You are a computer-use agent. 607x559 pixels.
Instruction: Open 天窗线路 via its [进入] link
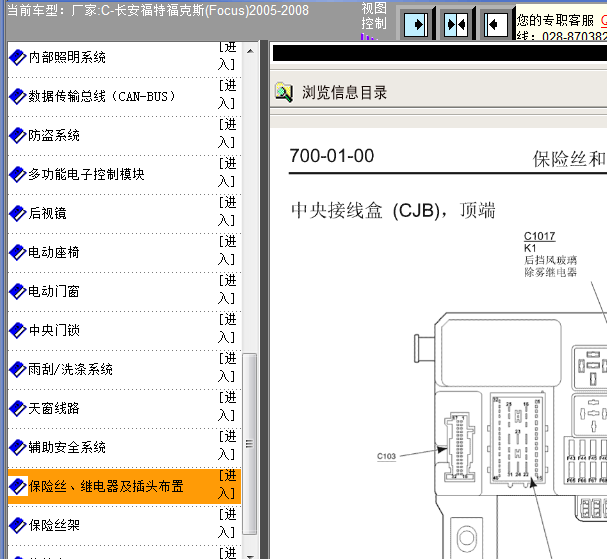point(227,406)
